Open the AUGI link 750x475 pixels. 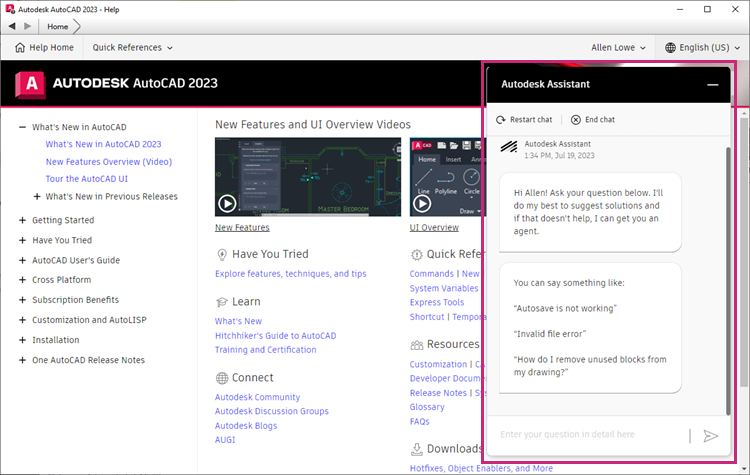pos(225,440)
